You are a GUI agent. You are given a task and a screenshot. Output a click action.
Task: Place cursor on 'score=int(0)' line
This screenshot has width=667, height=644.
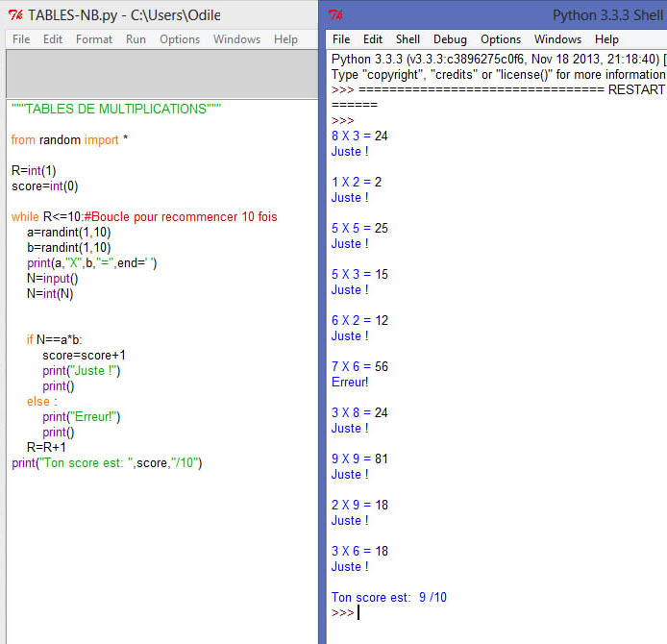tap(44, 186)
